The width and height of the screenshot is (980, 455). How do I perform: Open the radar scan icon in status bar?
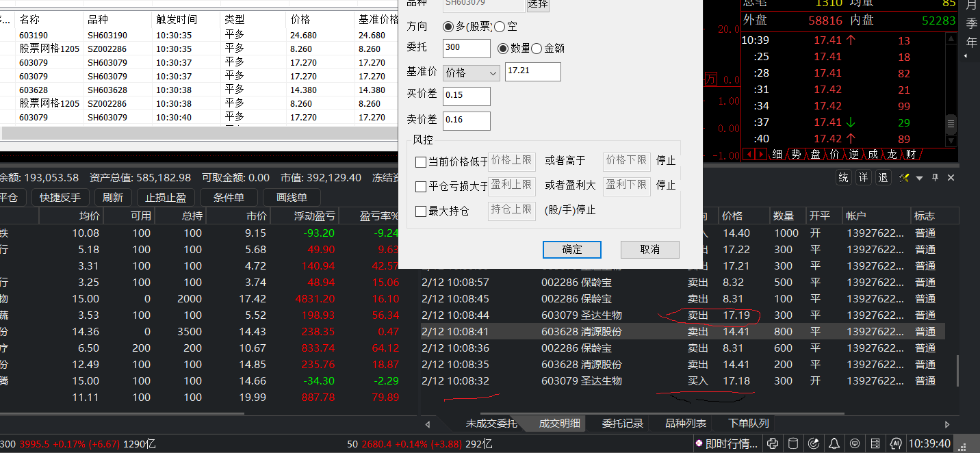pos(814,443)
